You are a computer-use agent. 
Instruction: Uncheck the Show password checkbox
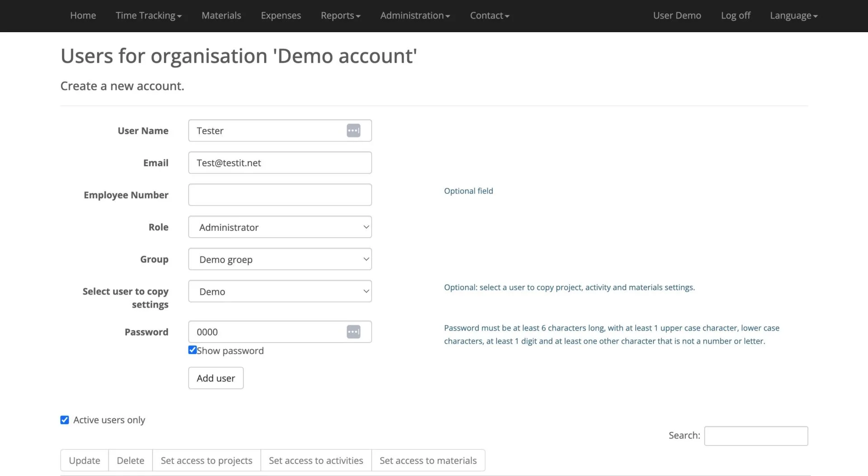[x=193, y=350]
